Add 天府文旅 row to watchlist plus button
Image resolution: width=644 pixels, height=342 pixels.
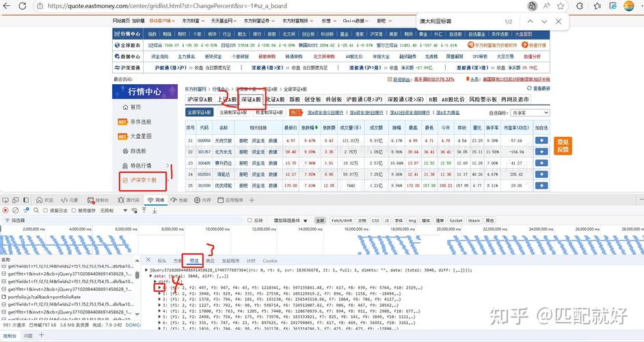[541, 141]
